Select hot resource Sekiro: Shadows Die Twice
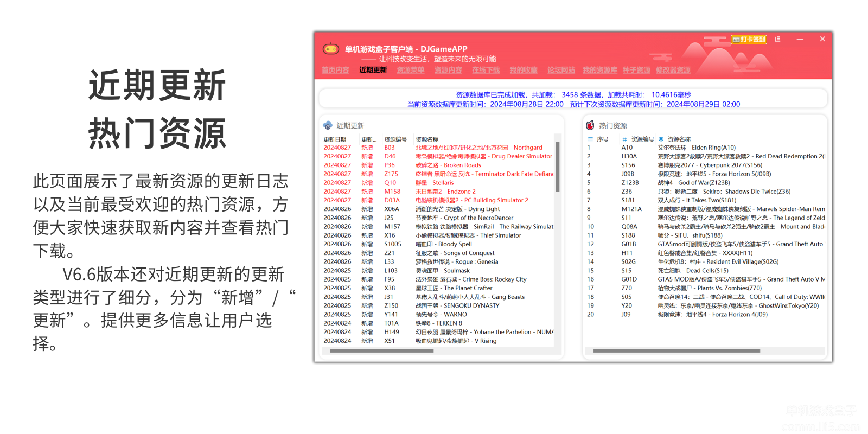The image size is (868, 434). click(705, 192)
